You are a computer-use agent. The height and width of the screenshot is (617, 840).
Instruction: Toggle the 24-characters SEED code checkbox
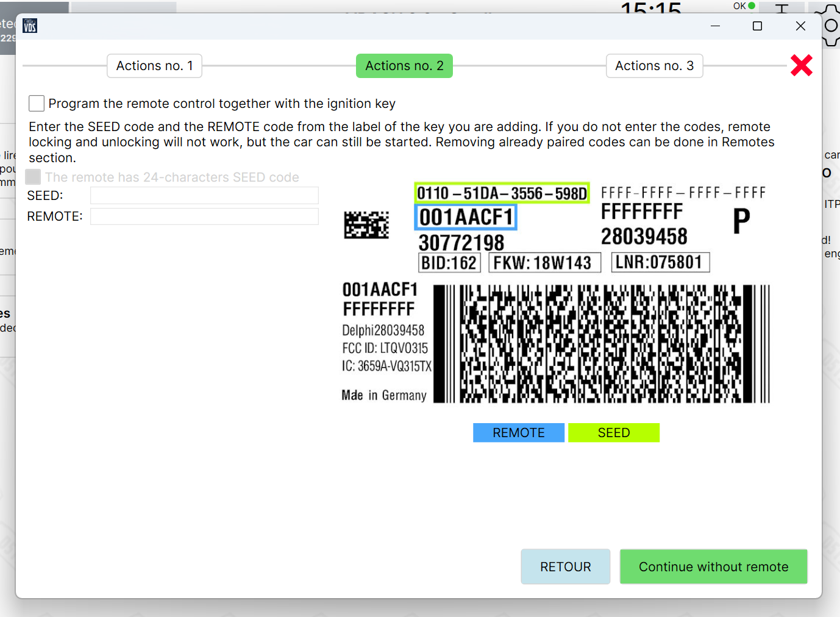click(34, 177)
